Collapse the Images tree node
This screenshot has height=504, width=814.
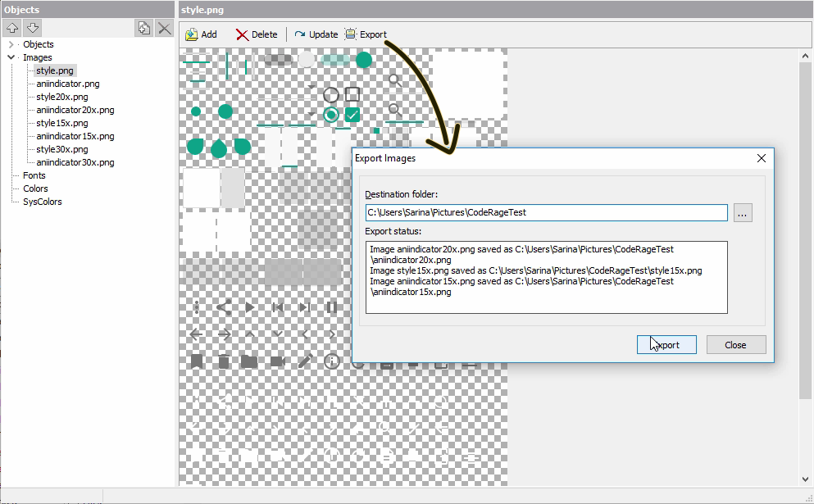[x=11, y=57]
